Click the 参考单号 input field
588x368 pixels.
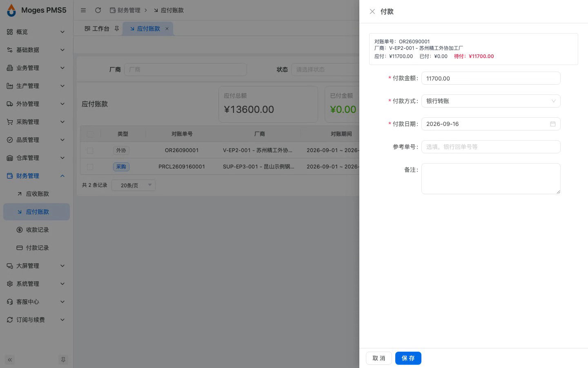(x=491, y=147)
